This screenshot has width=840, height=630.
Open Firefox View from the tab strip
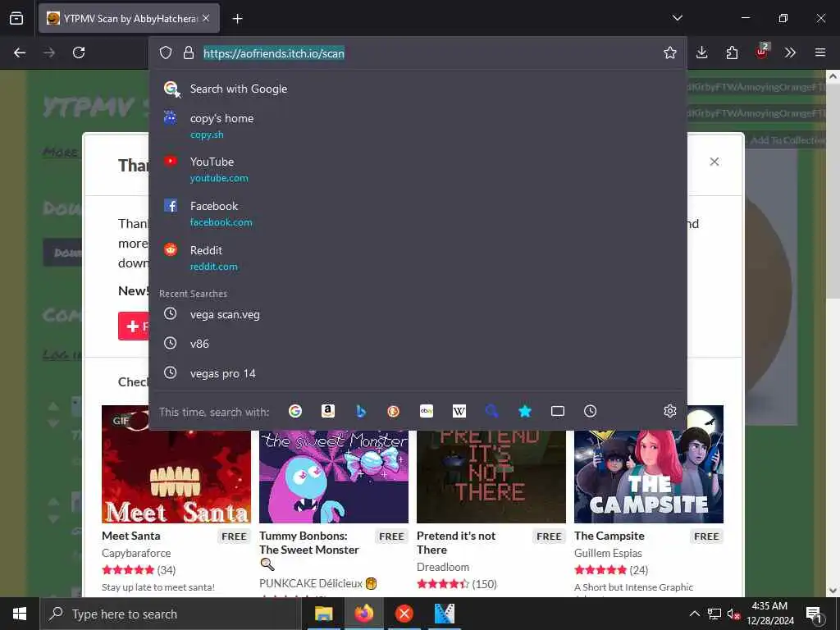click(16, 18)
